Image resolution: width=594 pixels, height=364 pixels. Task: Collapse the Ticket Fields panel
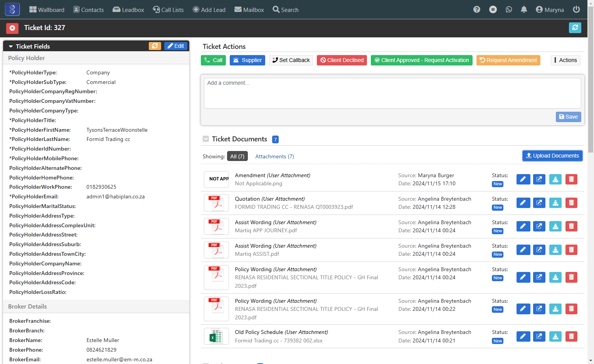(x=11, y=46)
